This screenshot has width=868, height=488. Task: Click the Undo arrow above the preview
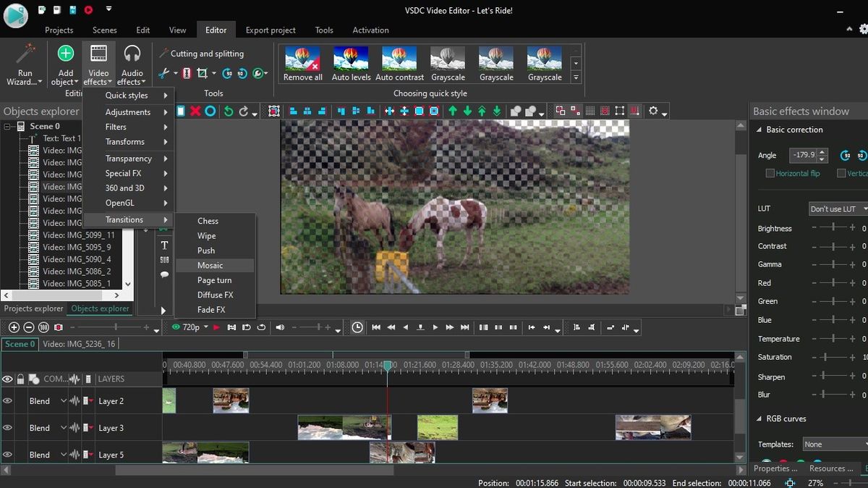click(x=230, y=111)
